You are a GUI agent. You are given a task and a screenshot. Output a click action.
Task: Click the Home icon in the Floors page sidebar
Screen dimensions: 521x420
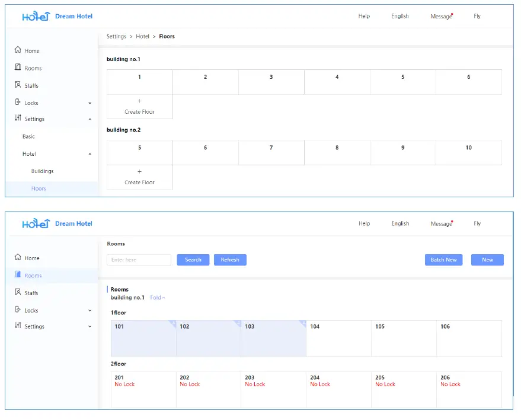tap(18, 50)
